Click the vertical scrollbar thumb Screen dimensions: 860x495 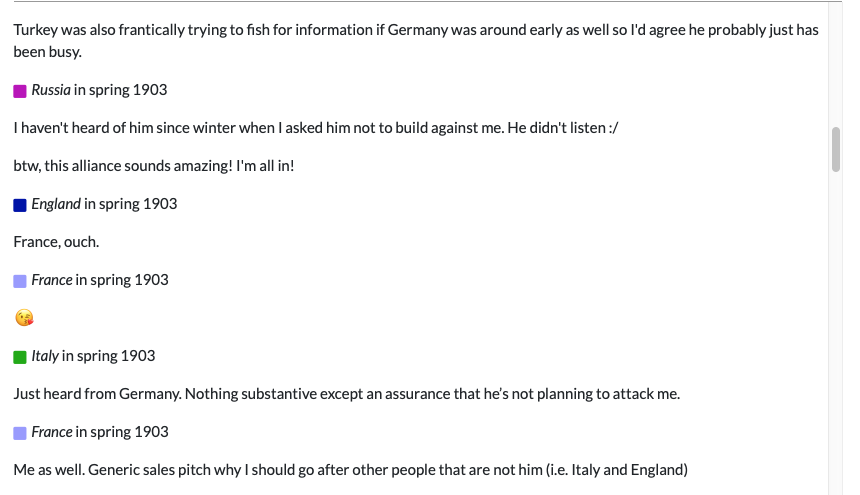[x=835, y=150]
